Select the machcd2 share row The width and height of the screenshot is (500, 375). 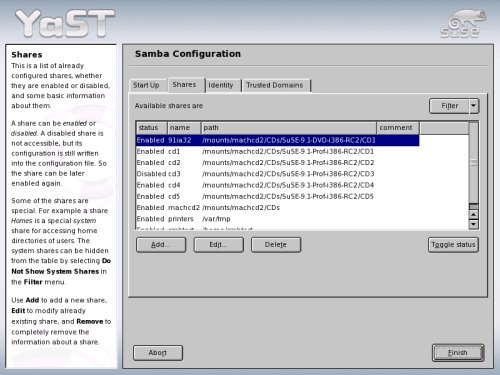coord(278,208)
